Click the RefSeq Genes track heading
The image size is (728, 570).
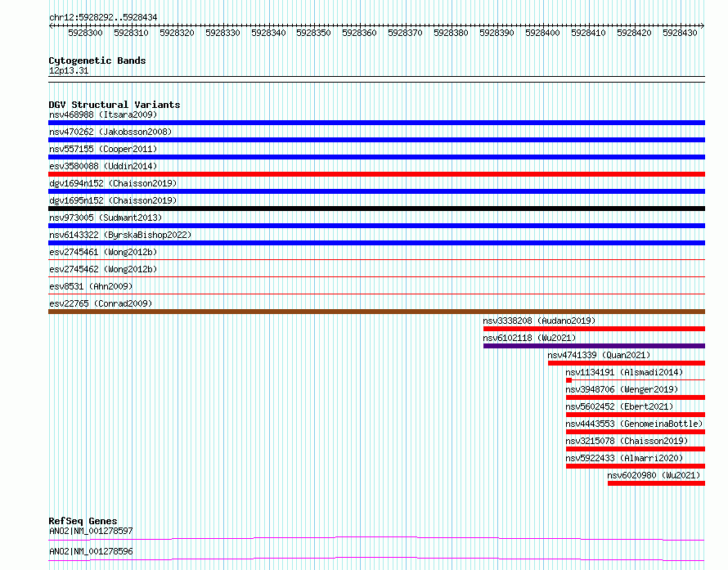[83, 521]
